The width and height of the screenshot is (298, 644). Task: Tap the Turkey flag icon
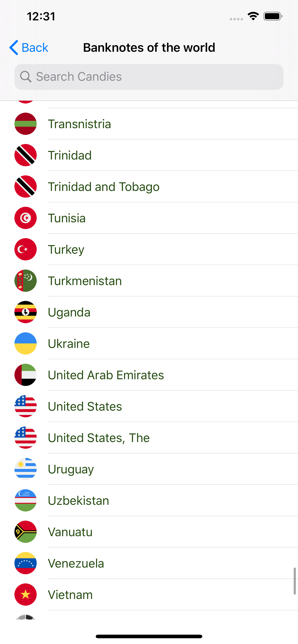25,249
